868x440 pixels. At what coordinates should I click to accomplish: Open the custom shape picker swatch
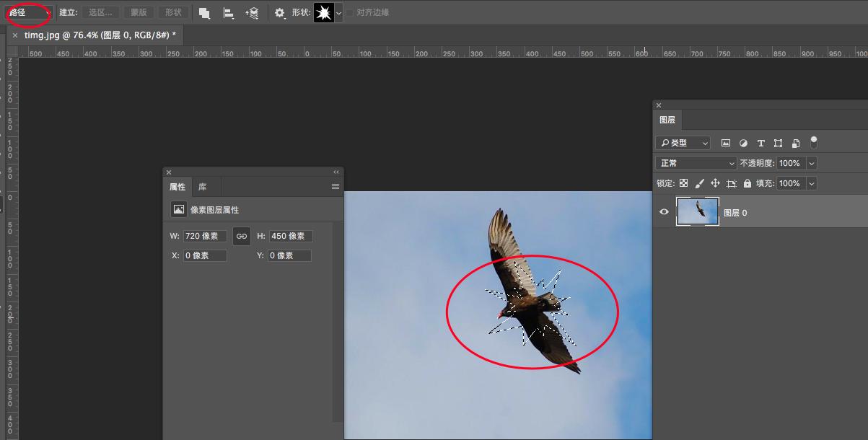[324, 13]
